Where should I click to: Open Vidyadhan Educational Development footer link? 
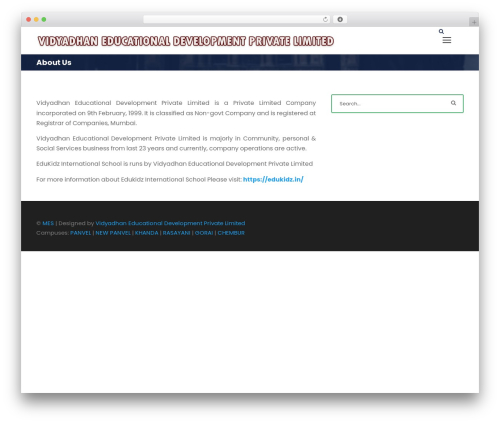point(170,223)
